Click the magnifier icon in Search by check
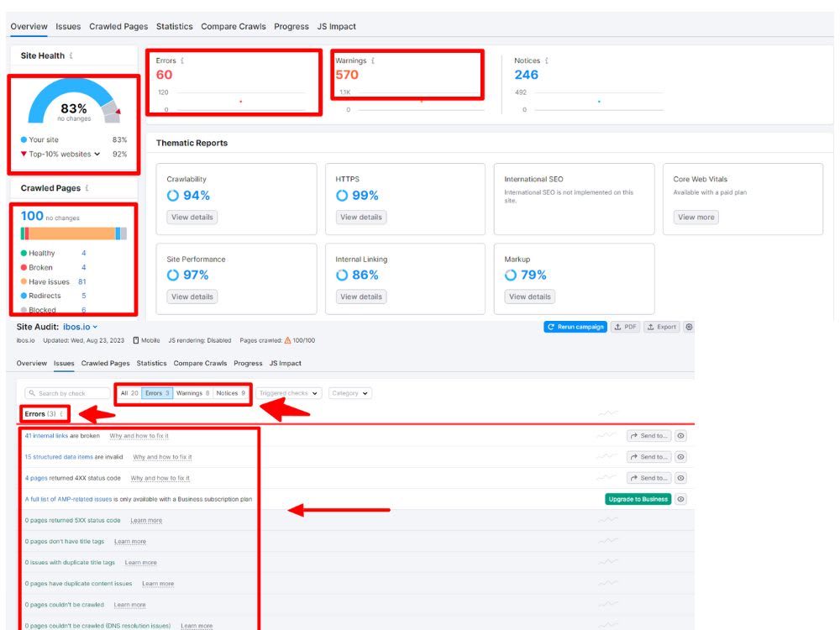 pyautogui.click(x=32, y=393)
